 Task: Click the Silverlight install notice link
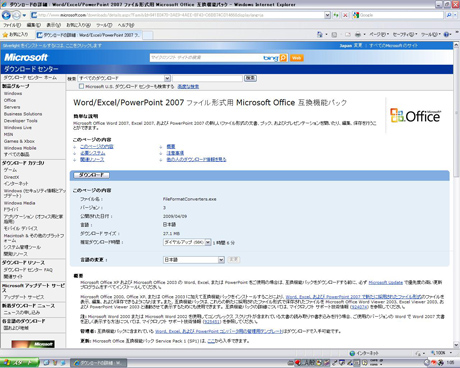(52, 46)
